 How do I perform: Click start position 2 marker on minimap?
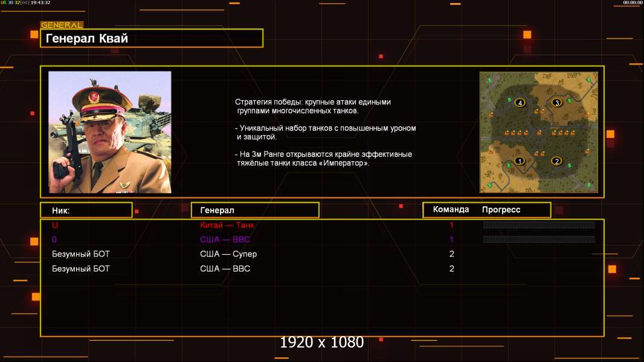click(556, 161)
